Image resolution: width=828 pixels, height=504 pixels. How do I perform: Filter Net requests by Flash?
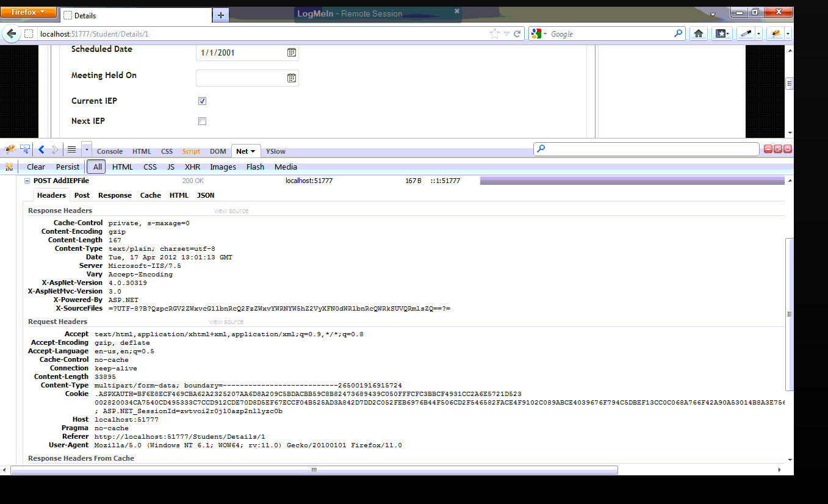[x=255, y=167]
